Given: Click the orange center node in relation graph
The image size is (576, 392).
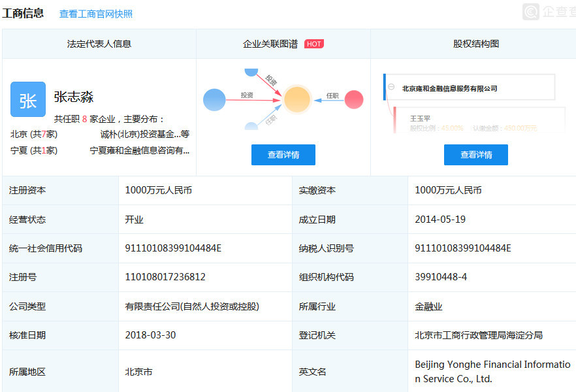Looking at the screenshot, I should 297,99.
